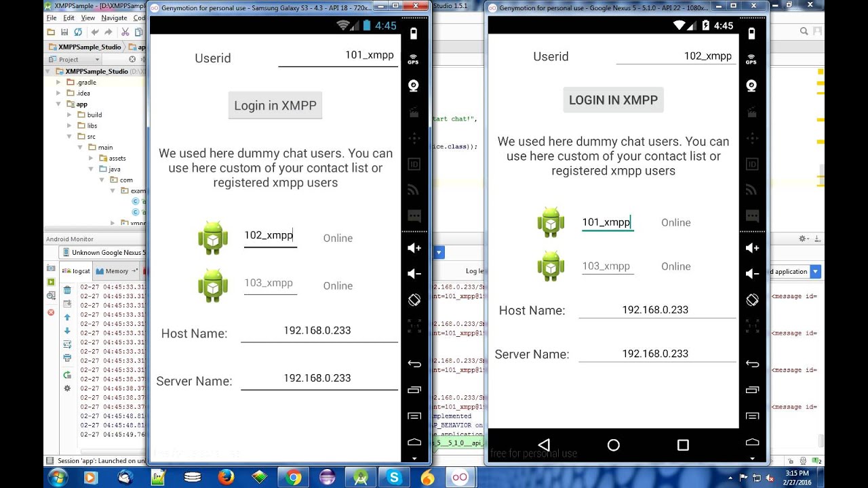Viewport: 868px width, 488px height.
Task: Click Recent apps key in Galaxy S3 sidebar
Action: (414, 390)
